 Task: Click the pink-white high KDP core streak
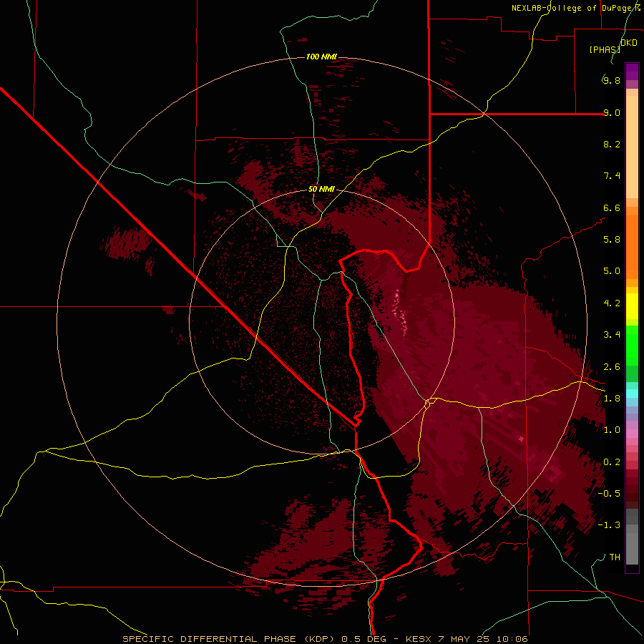(x=401, y=311)
